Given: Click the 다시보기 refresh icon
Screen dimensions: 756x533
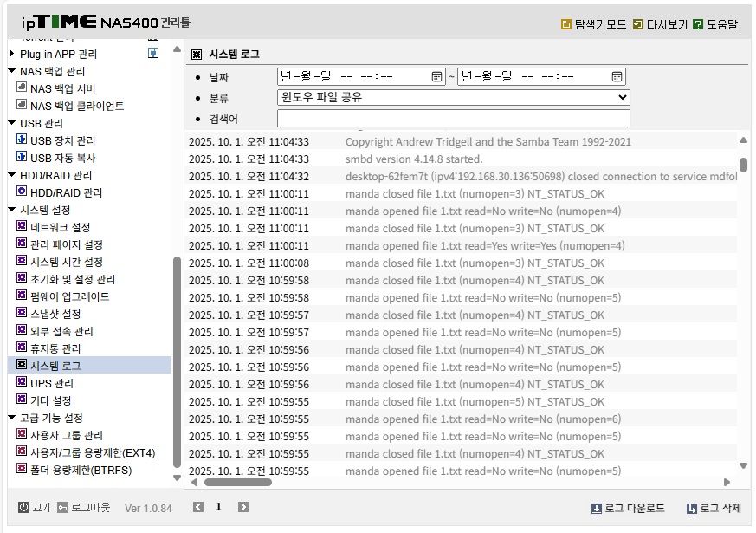Looking at the screenshot, I should pos(638,24).
